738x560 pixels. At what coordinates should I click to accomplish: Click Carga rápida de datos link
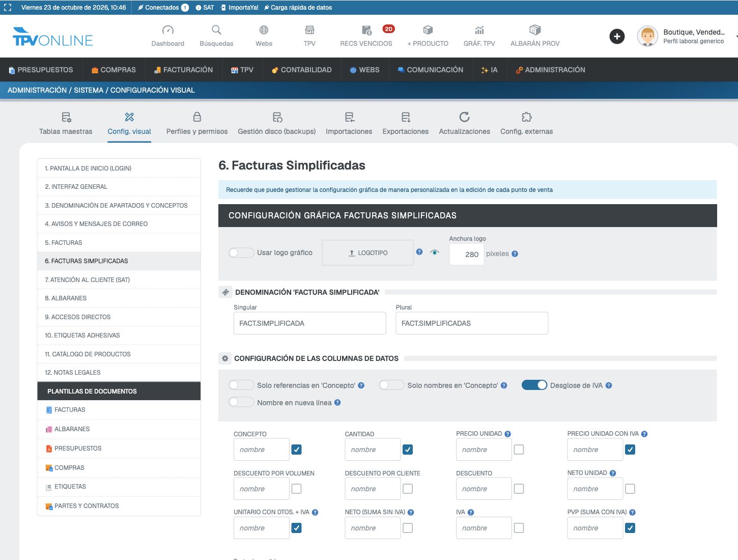298,8
